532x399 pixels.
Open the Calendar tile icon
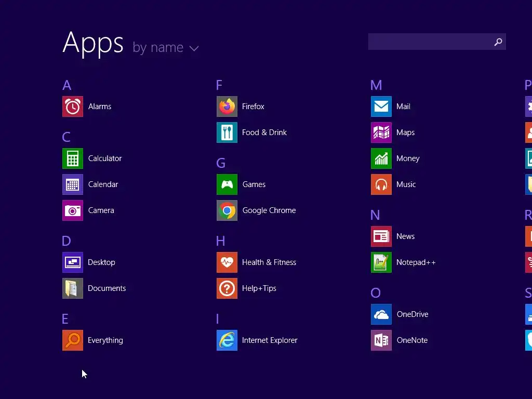[73, 184]
